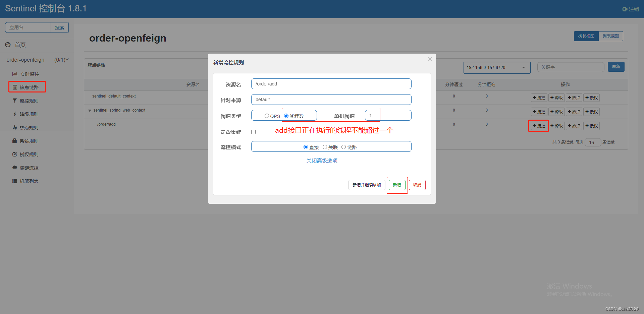Close the 新增流控规则 dialog with X
Screen dimensions: 644x314
(x=430, y=59)
